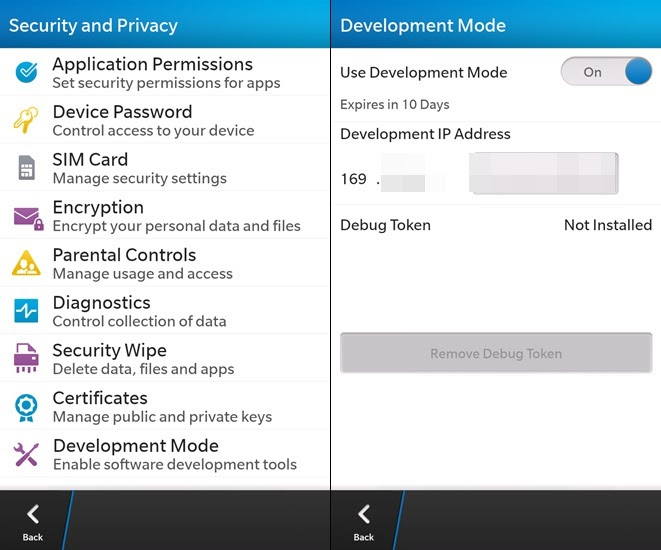Tap the Debug Token Not Installed row
661x550 pixels.
tap(496, 225)
